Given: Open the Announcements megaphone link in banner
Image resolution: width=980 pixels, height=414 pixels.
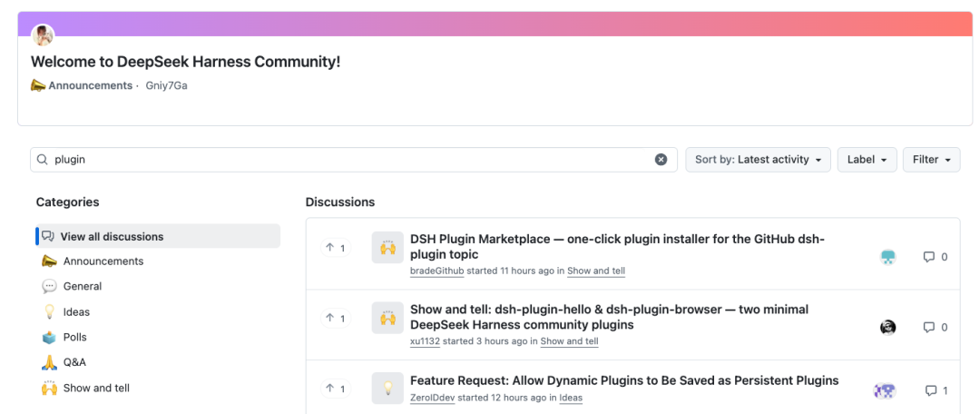Looking at the screenshot, I should (x=82, y=85).
